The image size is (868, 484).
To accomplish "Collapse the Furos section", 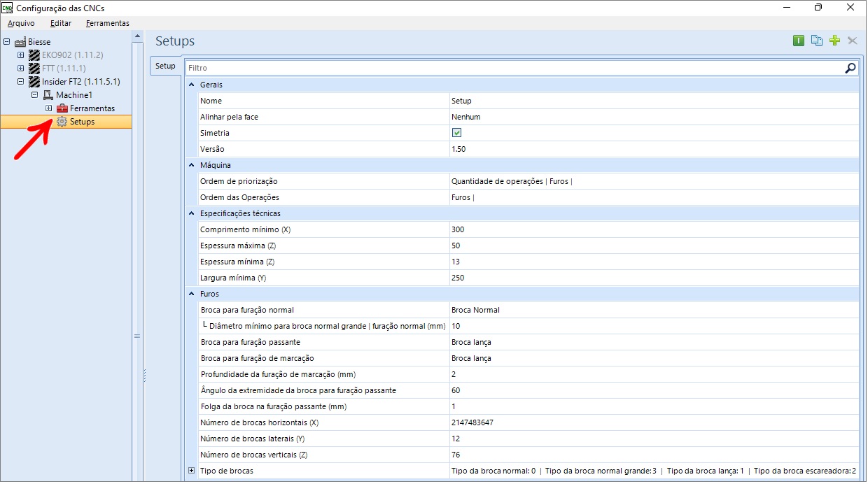I will click(x=192, y=294).
